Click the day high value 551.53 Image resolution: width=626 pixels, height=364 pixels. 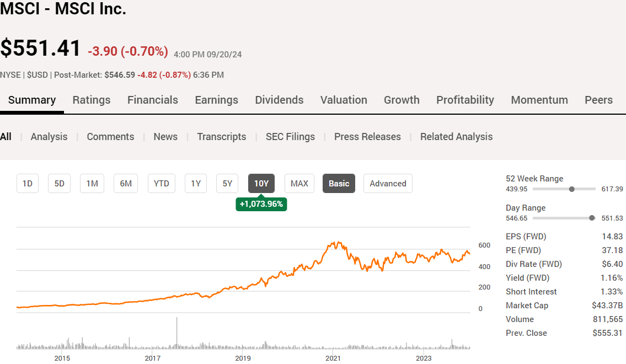point(612,218)
